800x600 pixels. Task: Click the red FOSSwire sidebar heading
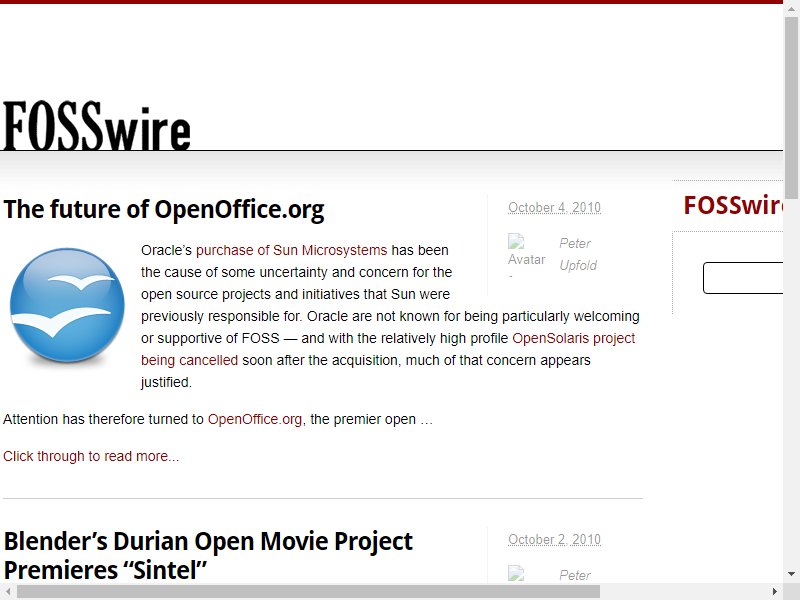click(x=733, y=205)
